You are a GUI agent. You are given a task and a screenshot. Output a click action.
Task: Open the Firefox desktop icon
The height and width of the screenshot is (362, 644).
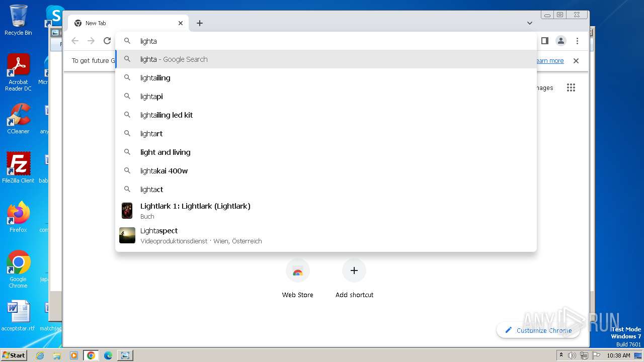(x=18, y=217)
